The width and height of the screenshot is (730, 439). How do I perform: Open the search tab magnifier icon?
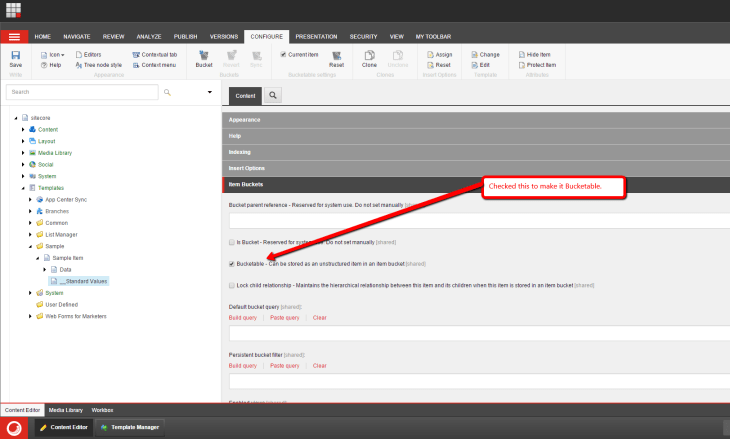coord(273,95)
